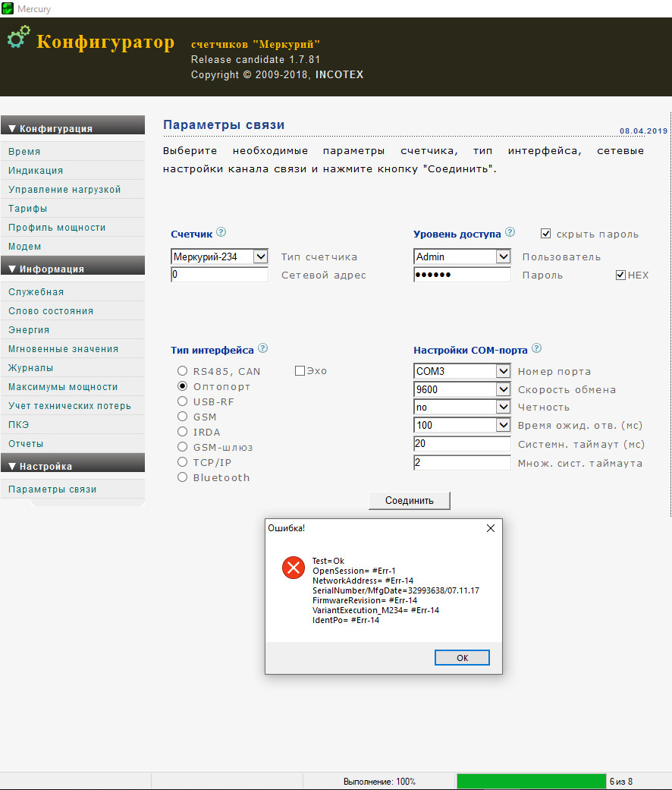Click the Release candidate 1.7.81 text
672x790 pixels.
coord(256,59)
